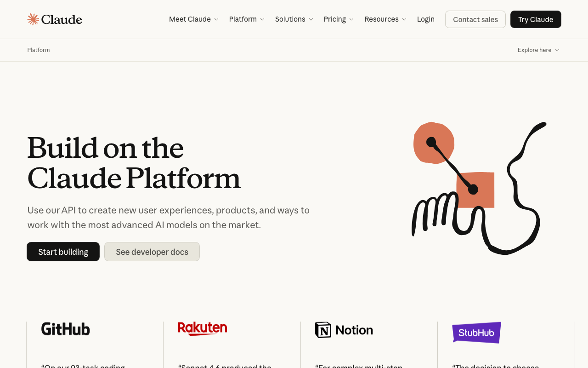
Task: Open the StubHub logo card
Action: click(x=476, y=332)
